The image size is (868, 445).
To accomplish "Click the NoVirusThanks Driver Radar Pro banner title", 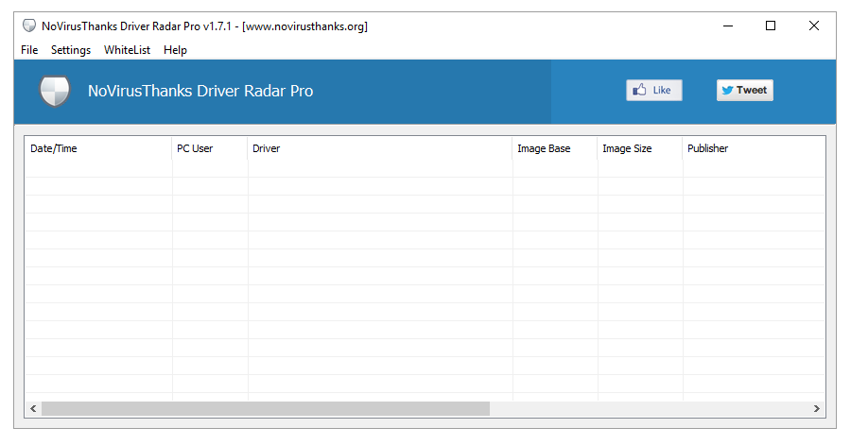I will click(x=200, y=91).
